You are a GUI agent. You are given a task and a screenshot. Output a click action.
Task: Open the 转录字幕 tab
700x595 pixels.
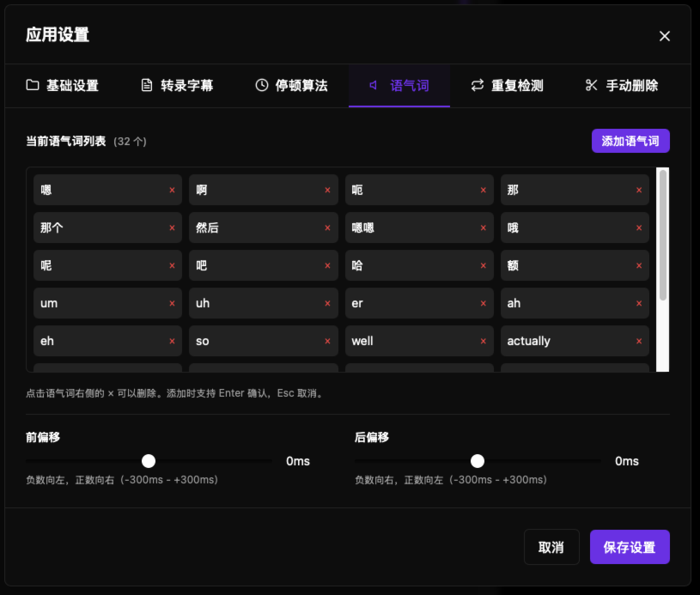click(175, 85)
